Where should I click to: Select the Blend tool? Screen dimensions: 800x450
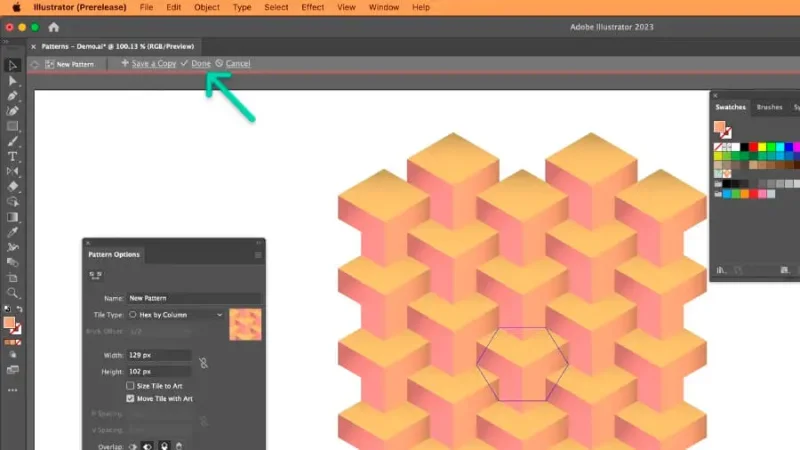point(12,263)
